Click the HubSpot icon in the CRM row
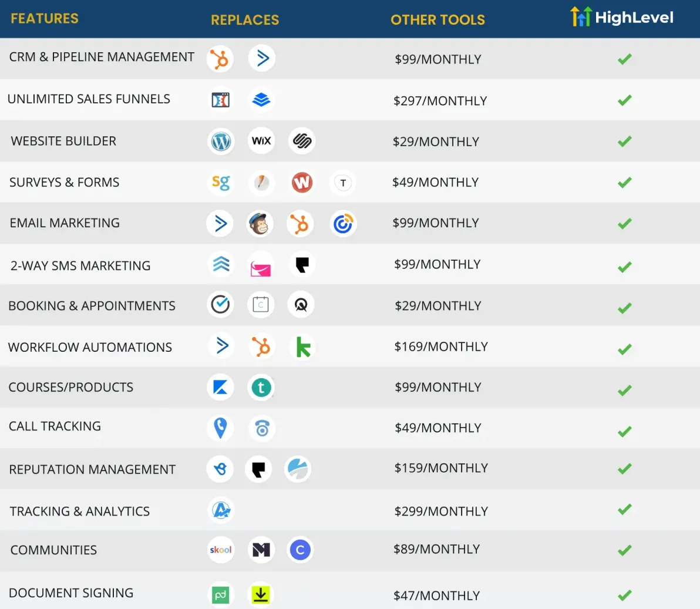Screen dimensions: 700x609 point(220,59)
